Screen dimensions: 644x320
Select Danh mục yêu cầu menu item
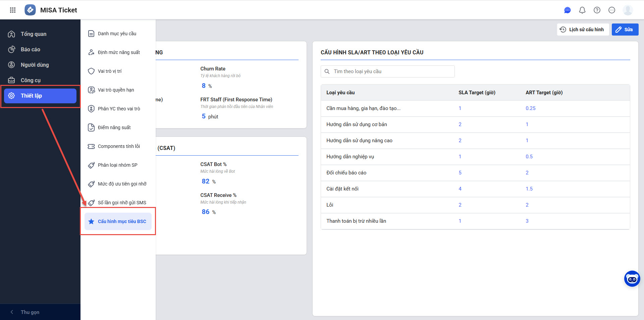117,34
